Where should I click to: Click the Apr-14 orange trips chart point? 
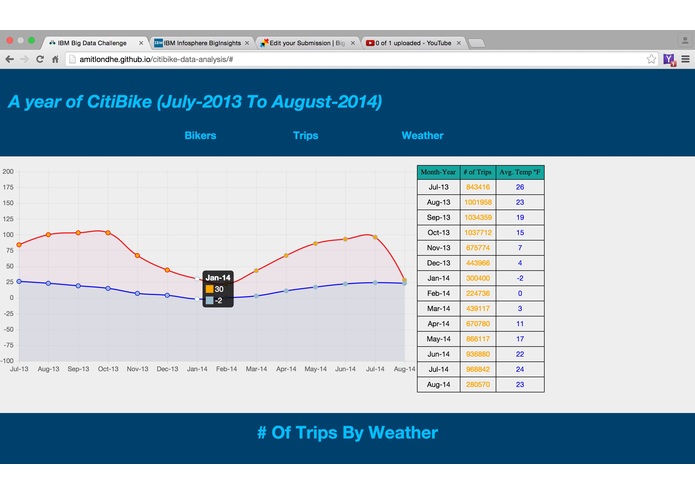coord(286,256)
